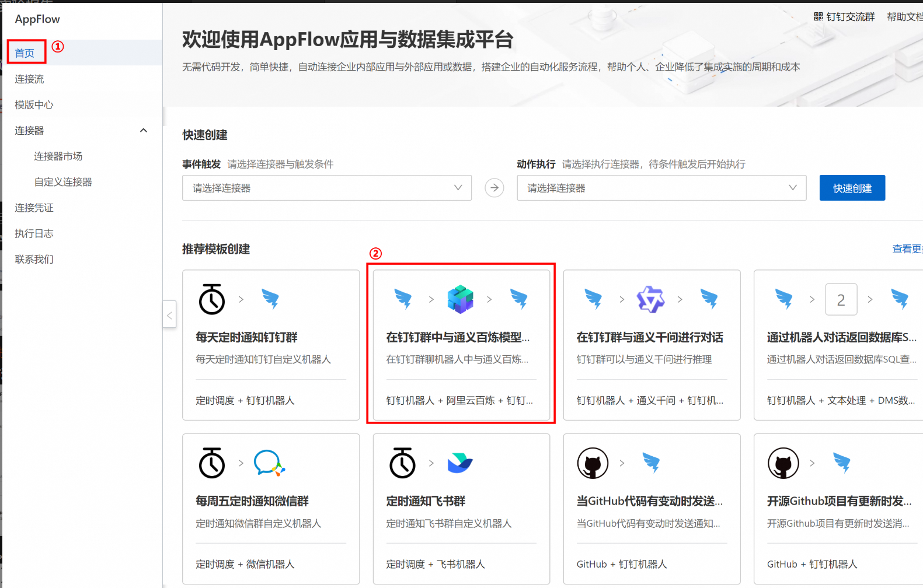Open the 动作执行 connector dropdown

[x=661, y=188]
